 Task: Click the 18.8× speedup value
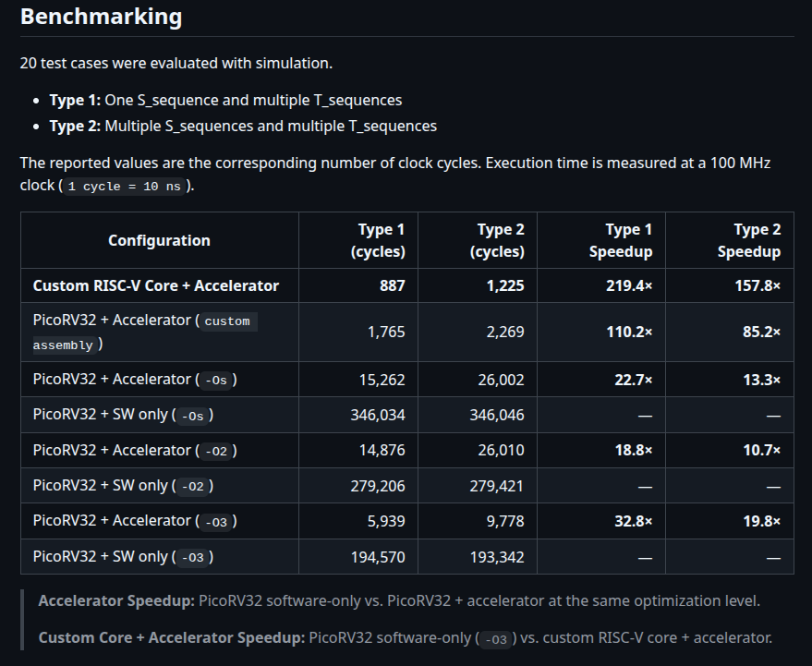point(634,451)
